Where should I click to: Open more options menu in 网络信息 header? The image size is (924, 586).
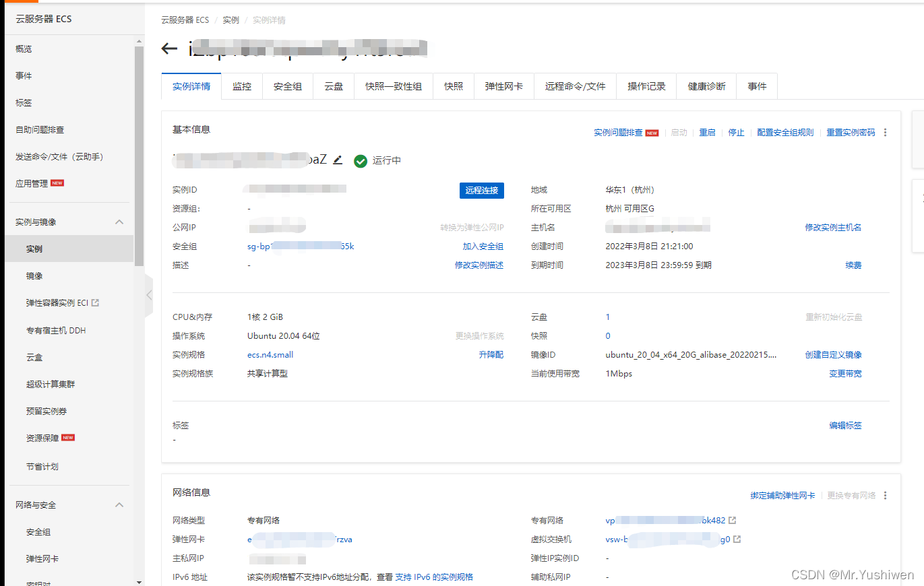tap(885, 495)
